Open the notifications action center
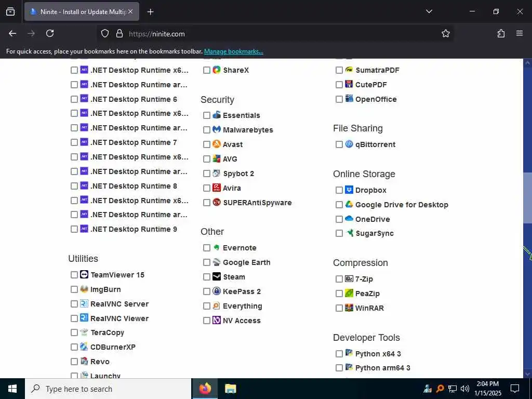 click(515, 389)
